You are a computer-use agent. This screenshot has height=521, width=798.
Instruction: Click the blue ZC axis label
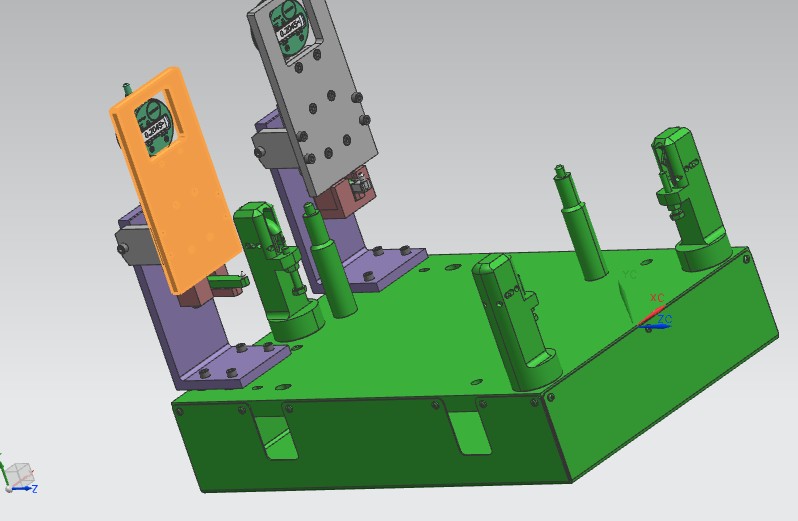tap(665, 319)
